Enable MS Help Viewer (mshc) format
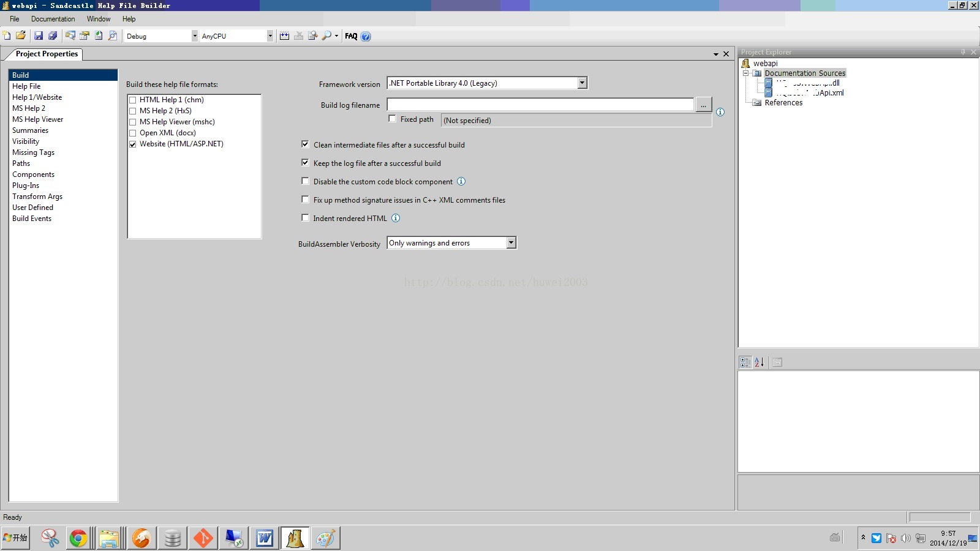980x551 pixels. 132,122
